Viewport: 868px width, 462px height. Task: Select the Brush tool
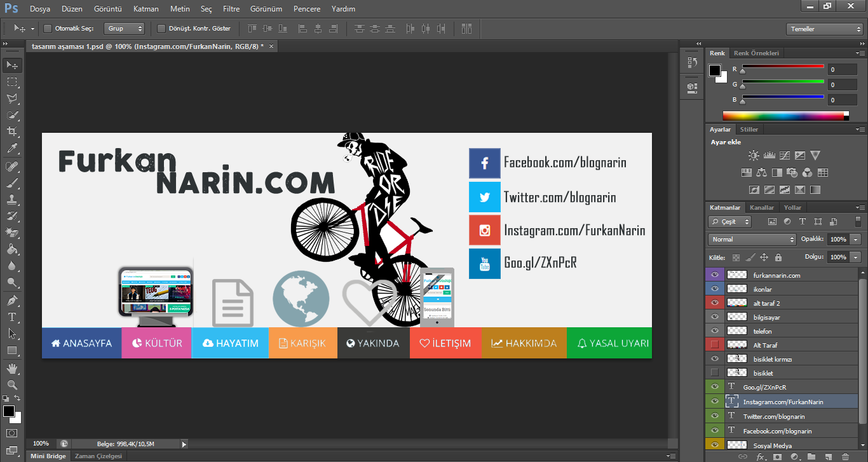12,183
